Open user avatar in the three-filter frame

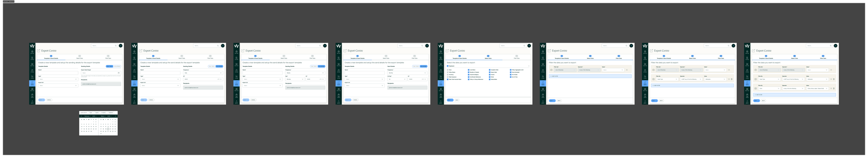835,46
